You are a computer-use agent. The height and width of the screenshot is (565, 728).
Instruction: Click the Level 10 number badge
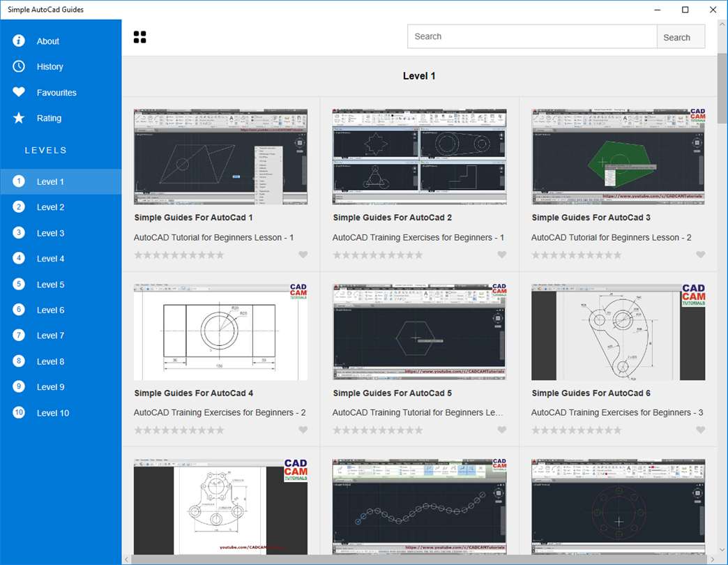(19, 412)
